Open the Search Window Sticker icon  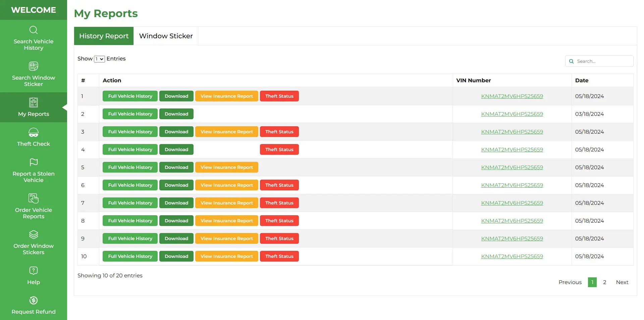point(34,66)
